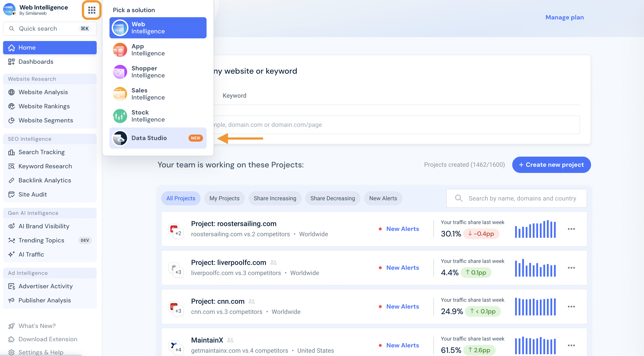Viewport: 644px width, 356px height.
Task: Click the Download Extension puzzle icon
Action: 11,339
